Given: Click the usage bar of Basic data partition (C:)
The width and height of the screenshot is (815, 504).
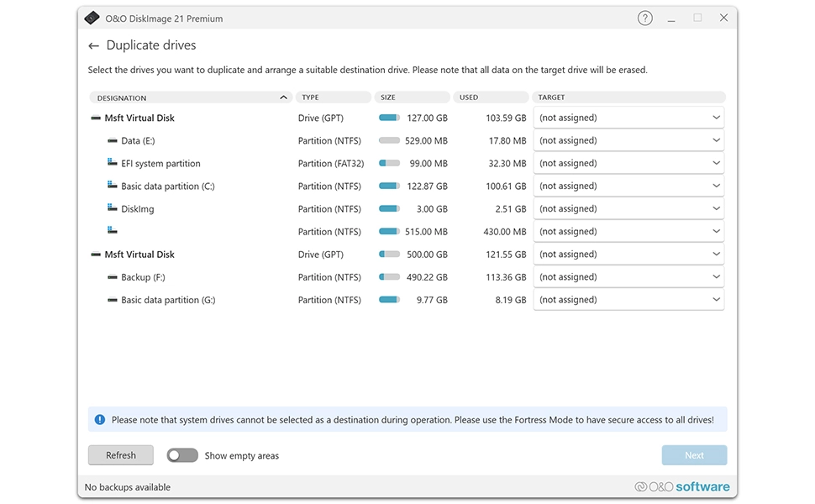Looking at the screenshot, I should (x=388, y=186).
